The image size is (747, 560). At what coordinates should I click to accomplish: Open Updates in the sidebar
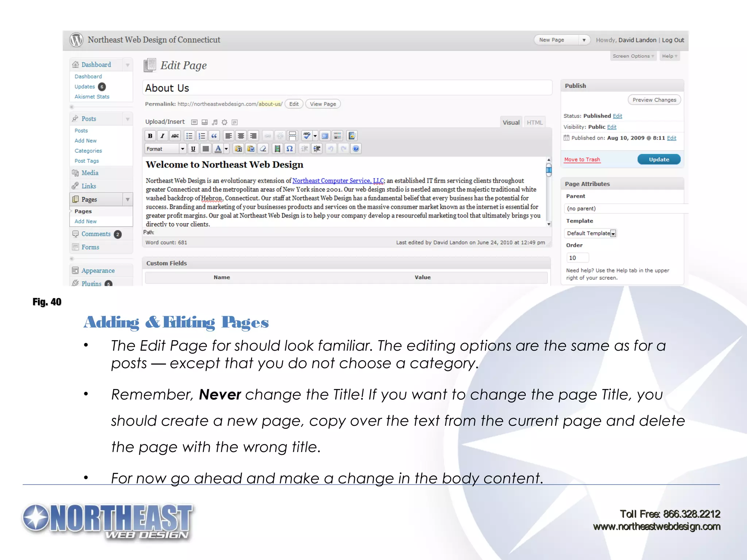pyautogui.click(x=85, y=87)
